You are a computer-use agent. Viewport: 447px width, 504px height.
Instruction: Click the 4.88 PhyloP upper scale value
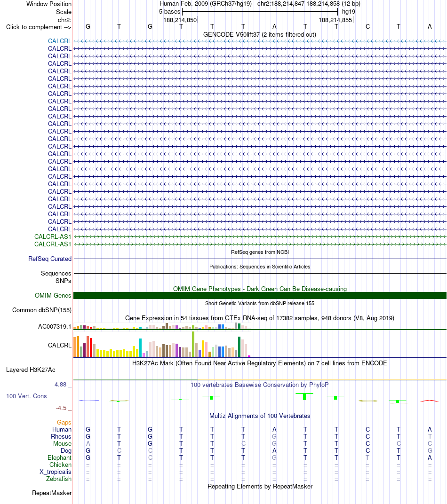pos(60,385)
